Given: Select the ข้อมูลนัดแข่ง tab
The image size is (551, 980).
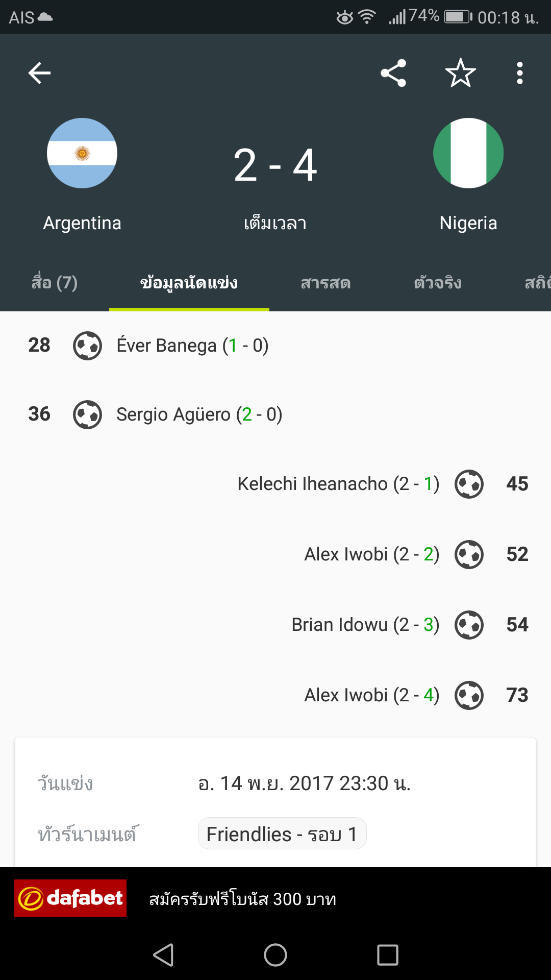Looking at the screenshot, I should 189,283.
